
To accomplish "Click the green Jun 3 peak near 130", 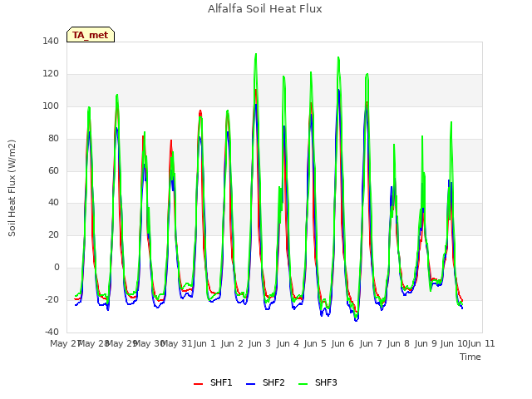I will coord(256,54).
